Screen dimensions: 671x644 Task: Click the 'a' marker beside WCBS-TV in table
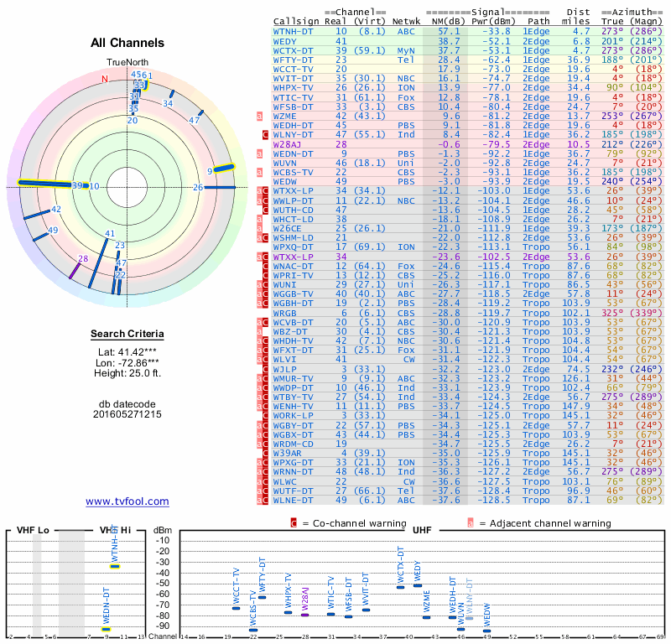click(259, 173)
